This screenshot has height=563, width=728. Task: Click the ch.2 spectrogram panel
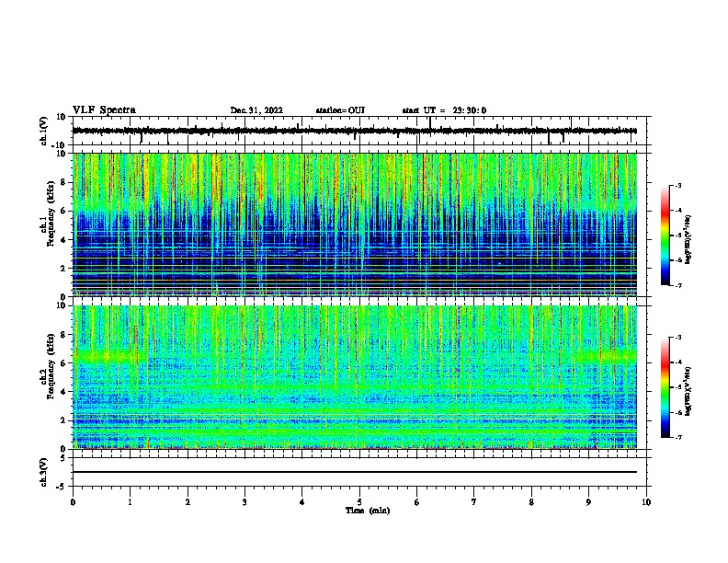[355, 377]
